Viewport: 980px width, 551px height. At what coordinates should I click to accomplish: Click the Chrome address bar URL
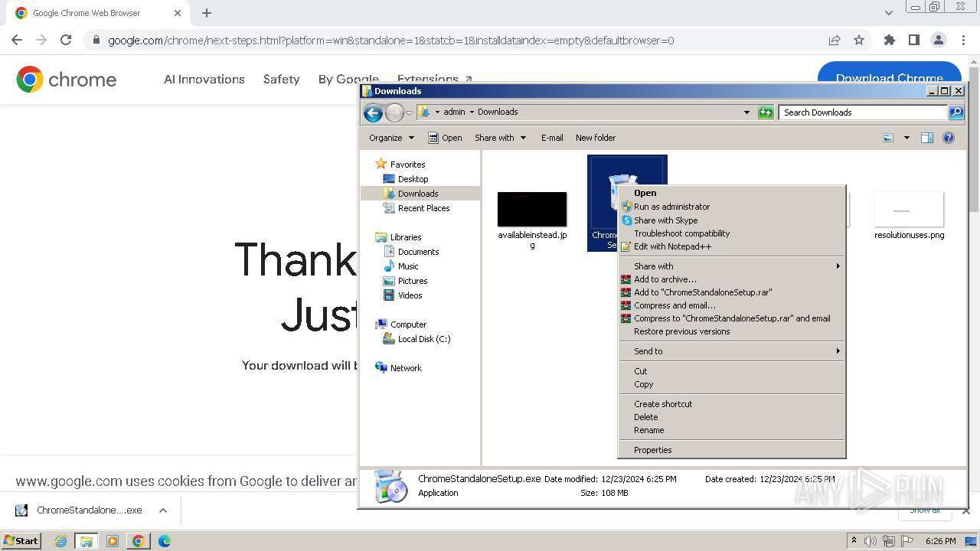(x=390, y=41)
